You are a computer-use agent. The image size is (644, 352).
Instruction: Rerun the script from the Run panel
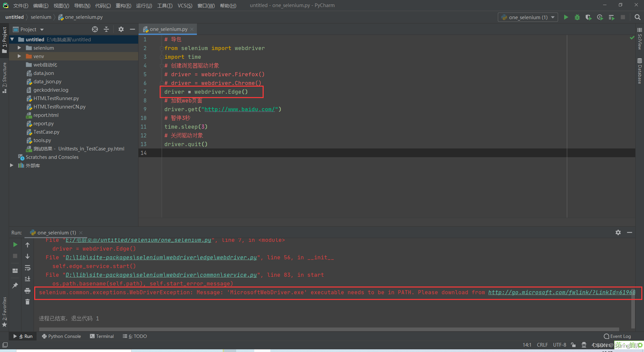point(15,245)
